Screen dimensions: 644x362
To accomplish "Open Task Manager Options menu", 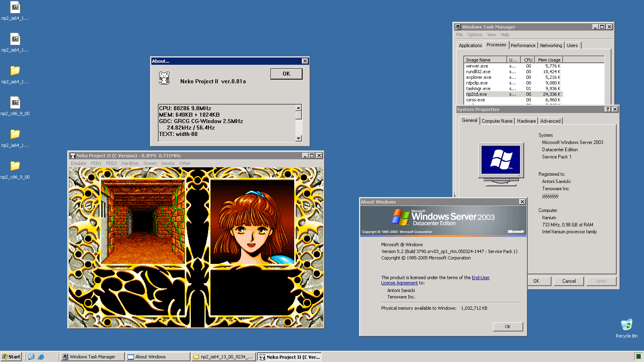I will [475, 35].
